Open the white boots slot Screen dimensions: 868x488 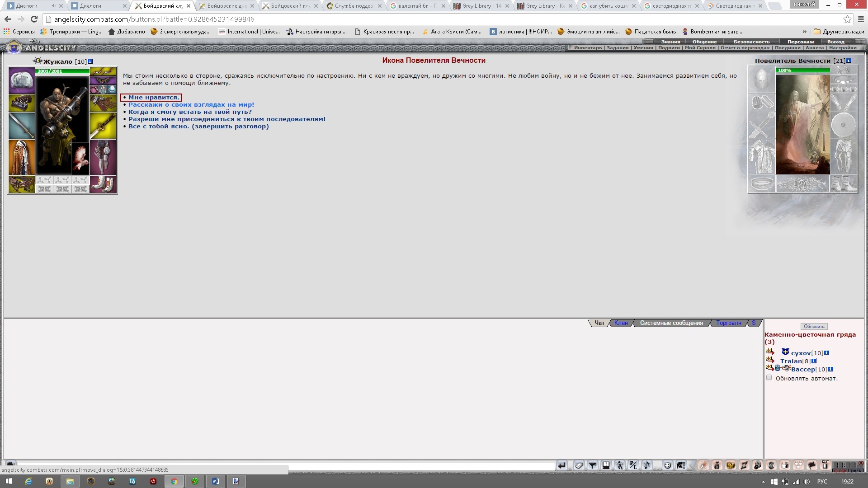(x=103, y=184)
